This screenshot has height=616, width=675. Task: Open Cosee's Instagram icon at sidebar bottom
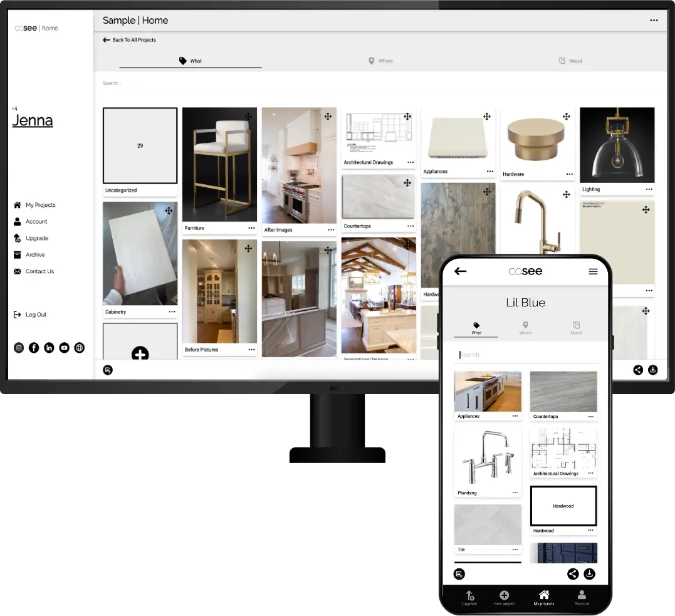(x=19, y=347)
